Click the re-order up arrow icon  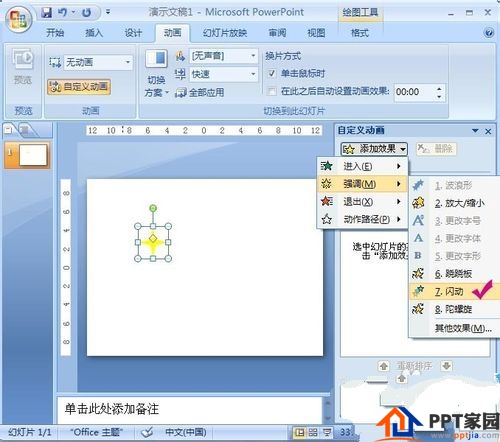click(x=384, y=366)
